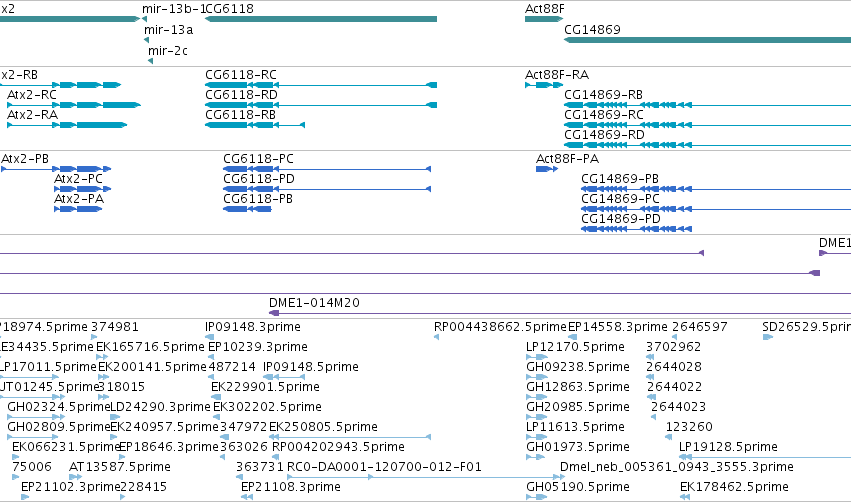This screenshot has height=502, width=851.
Task: Click the teal CG14869 gene bar
Action: [707, 40]
